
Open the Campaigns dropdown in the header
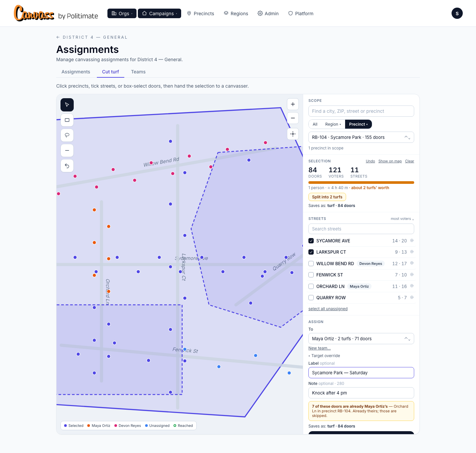pyautogui.click(x=159, y=14)
